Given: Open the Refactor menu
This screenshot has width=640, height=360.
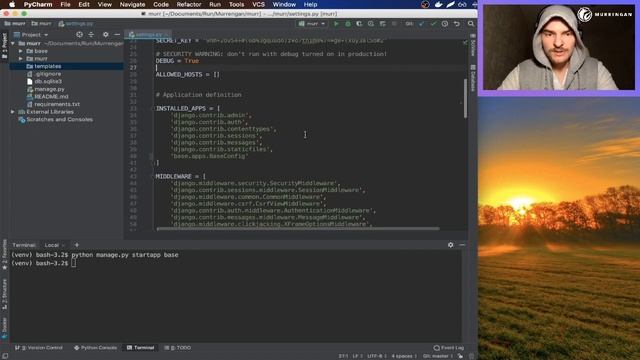Looking at the screenshot, I should tap(189, 4).
